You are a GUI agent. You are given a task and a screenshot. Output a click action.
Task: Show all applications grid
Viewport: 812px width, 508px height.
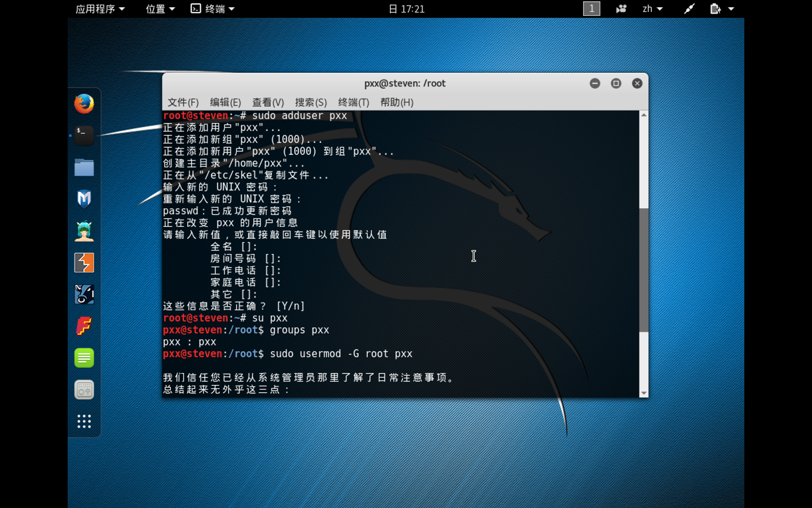[84, 421]
